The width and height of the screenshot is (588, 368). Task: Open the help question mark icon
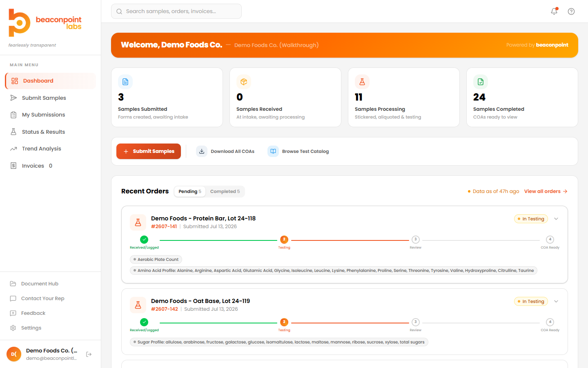coord(571,11)
